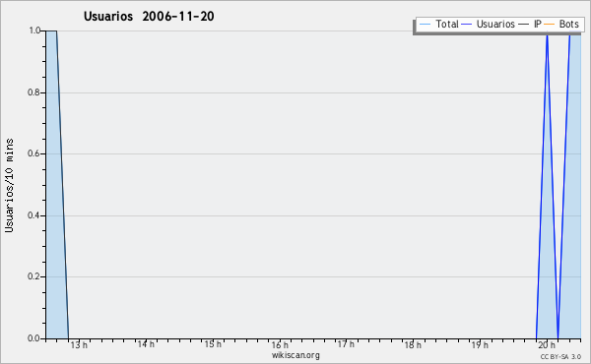The width and height of the screenshot is (591, 364).
Task: Click the 0.0 y-axis value
Action: tap(33, 338)
